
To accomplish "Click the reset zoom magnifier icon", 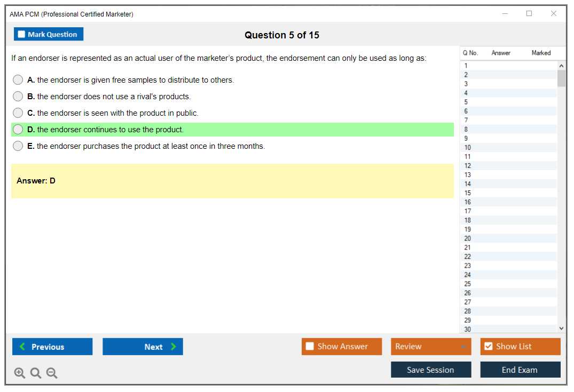I will tap(36, 373).
